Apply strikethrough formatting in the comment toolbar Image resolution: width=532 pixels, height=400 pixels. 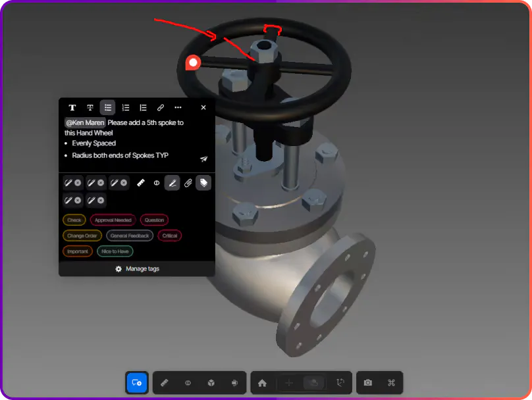[90, 108]
